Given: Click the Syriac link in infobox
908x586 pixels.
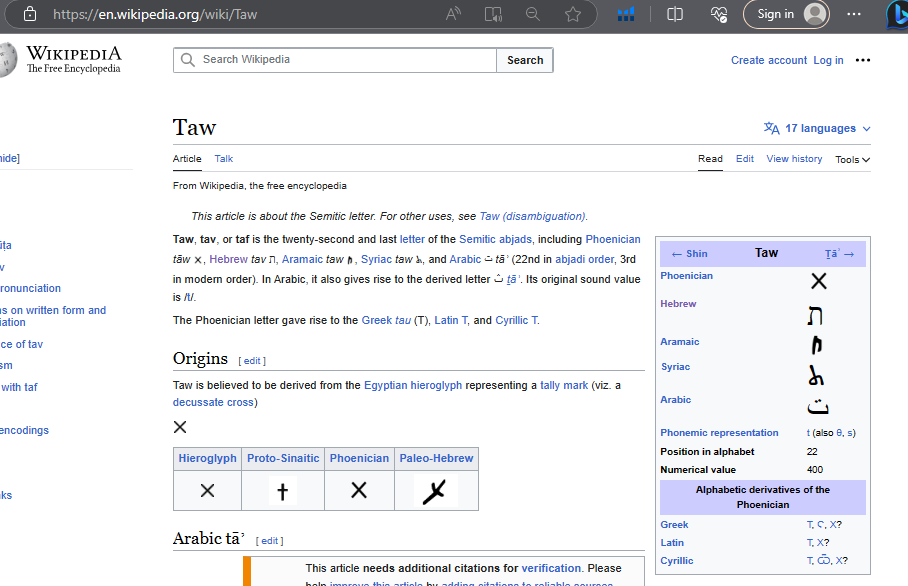Looking at the screenshot, I should 675,367.
